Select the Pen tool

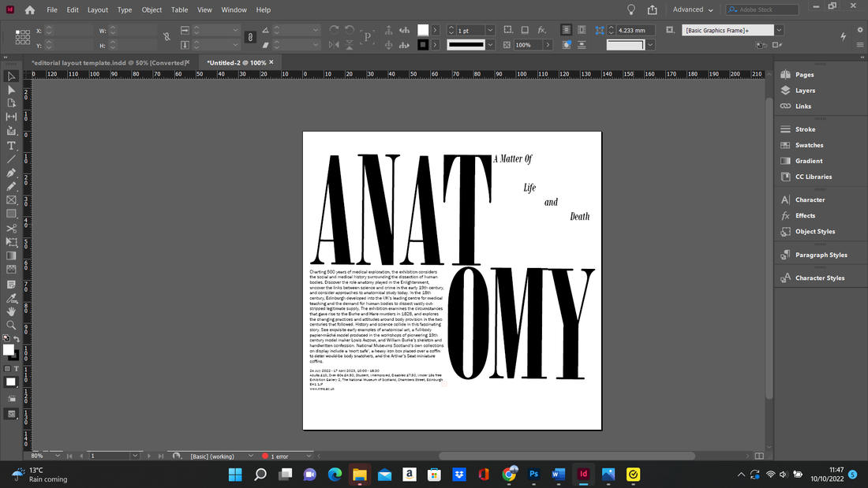tap(11, 173)
